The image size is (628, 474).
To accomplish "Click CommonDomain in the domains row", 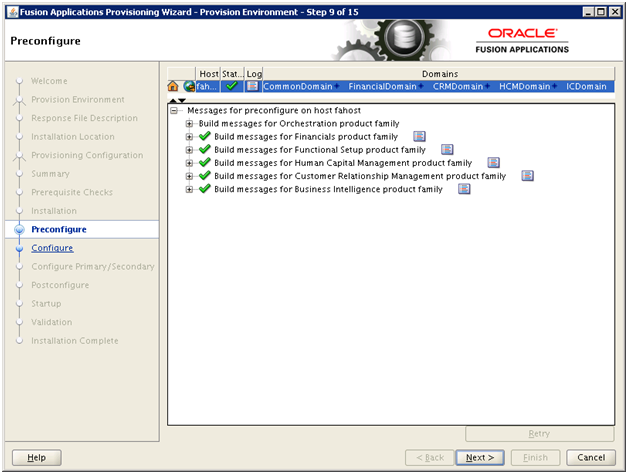I will pyautogui.click(x=298, y=87).
